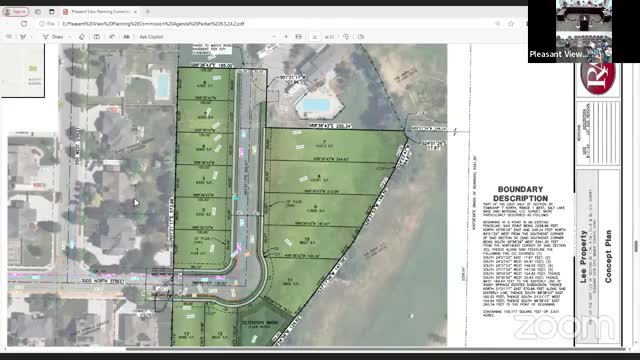Screen dimensions: 640x360
Task: Zoom in on the PDF with plus
Action: pos(286,37)
